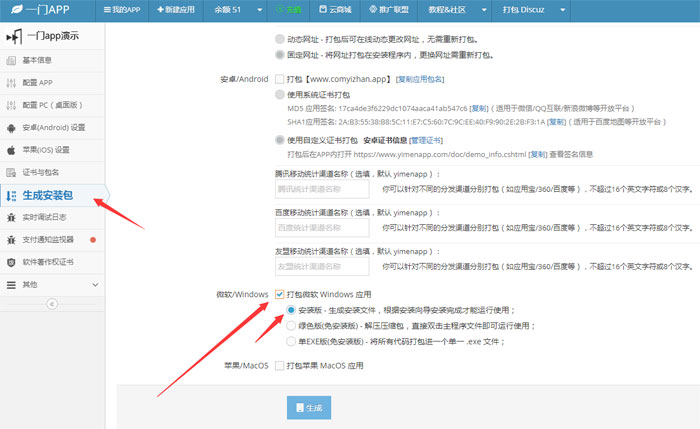Select 单EXE版(免安装版) radio option

(290, 341)
